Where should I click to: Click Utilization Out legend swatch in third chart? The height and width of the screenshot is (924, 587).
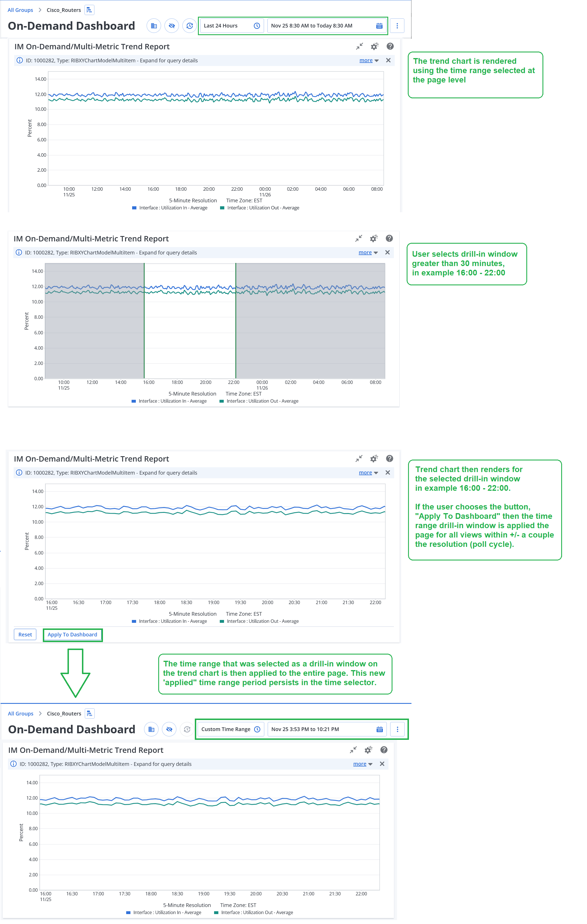pos(221,621)
